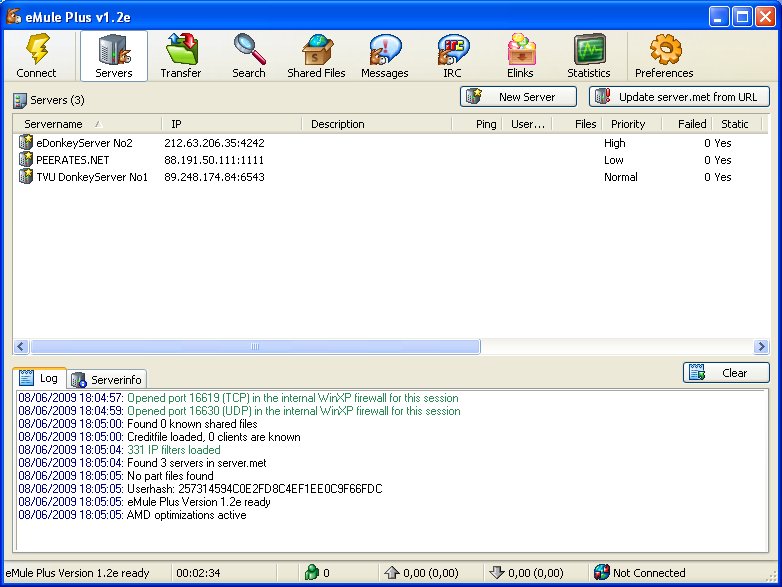Click the eMule mule title bar icon
This screenshot has width=782, height=587.
(13, 16)
